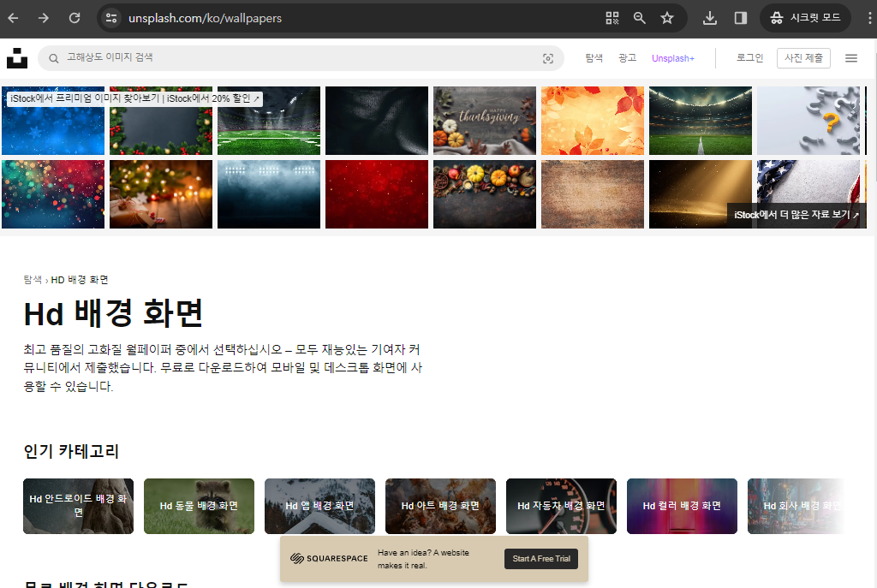Screen dimensions: 877x588
Task: Select Hd 안드로이드 배경 화면 category
Action: point(78,506)
